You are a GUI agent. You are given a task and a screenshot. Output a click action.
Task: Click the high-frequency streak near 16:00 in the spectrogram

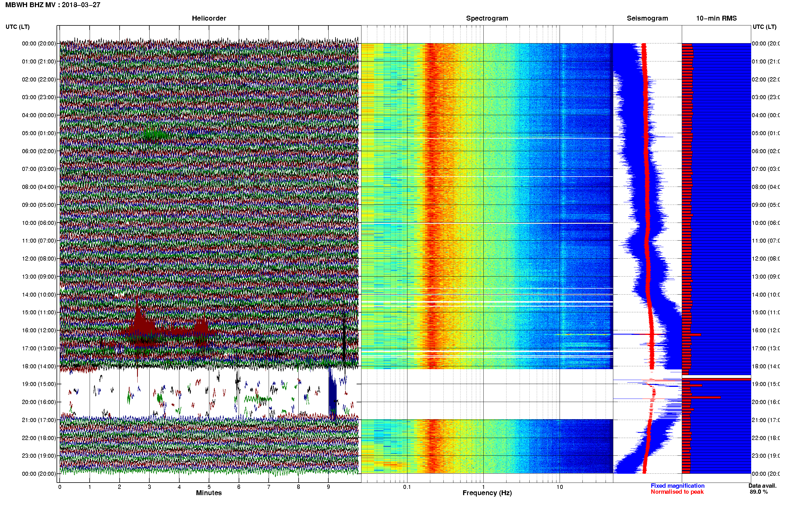(582, 335)
